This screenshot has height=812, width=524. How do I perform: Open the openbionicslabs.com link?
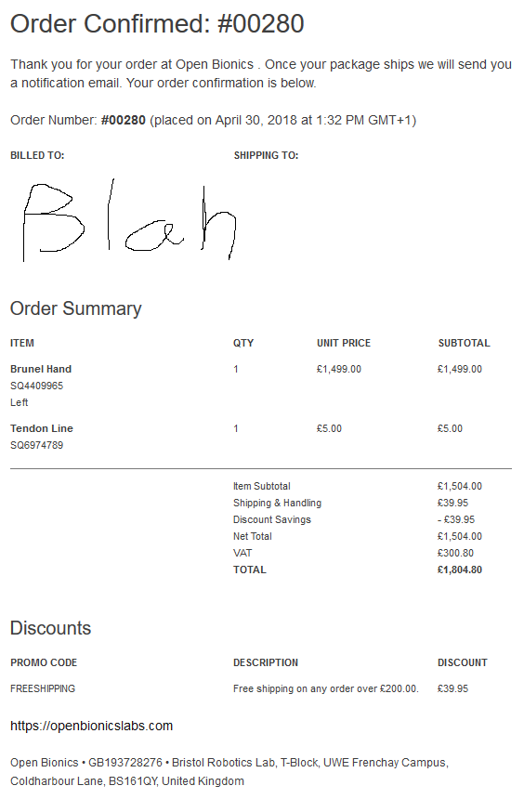(92, 726)
